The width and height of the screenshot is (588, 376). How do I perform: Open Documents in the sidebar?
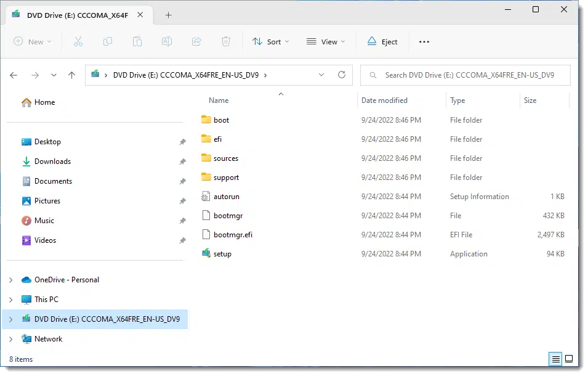click(47, 181)
